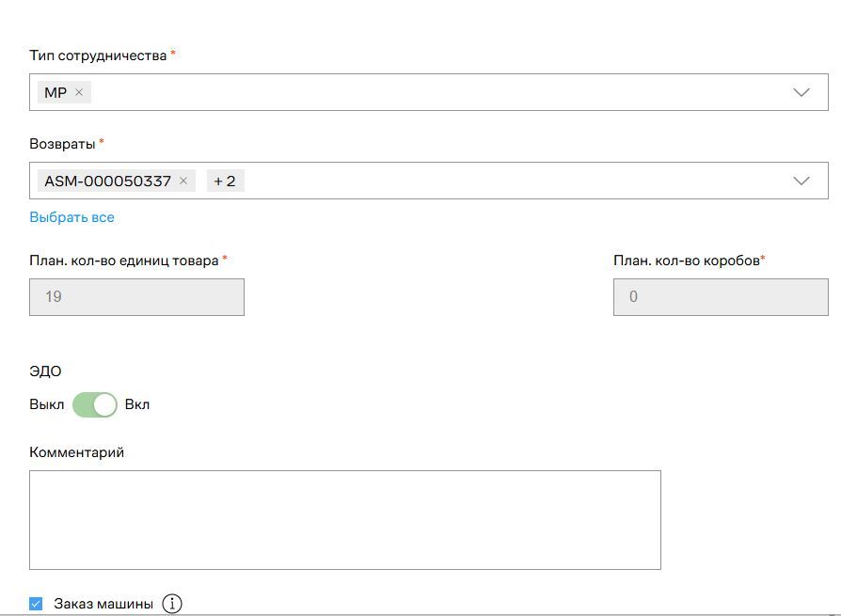The height and width of the screenshot is (616, 841).
Task: Remove the ASM-000050337 return tag
Action: [x=183, y=181]
